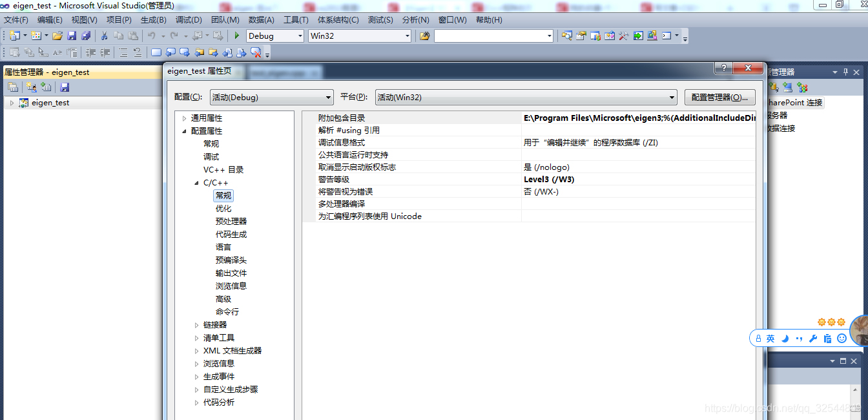Select 命令行 under C/C++
This screenshot has height=420, width=868.
227,312
